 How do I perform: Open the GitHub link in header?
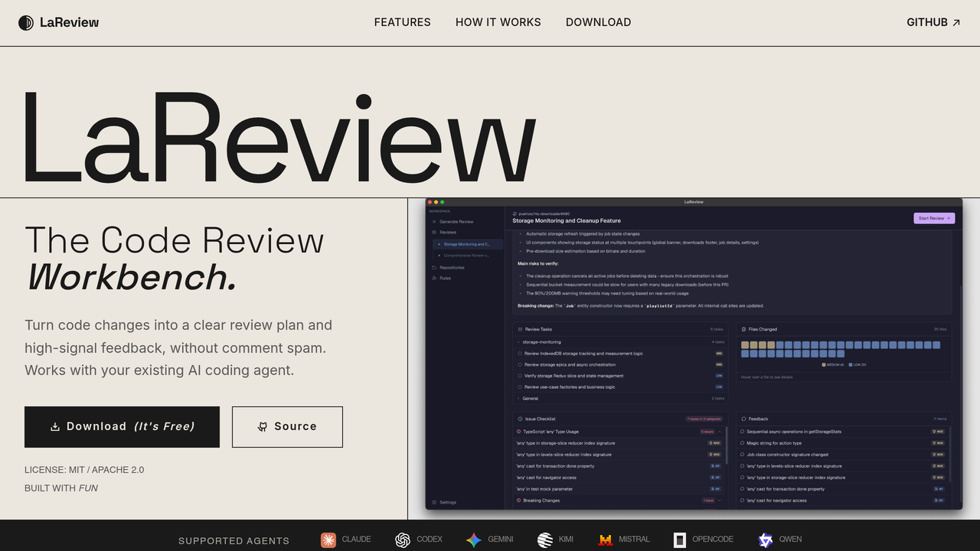coord(933,22)
